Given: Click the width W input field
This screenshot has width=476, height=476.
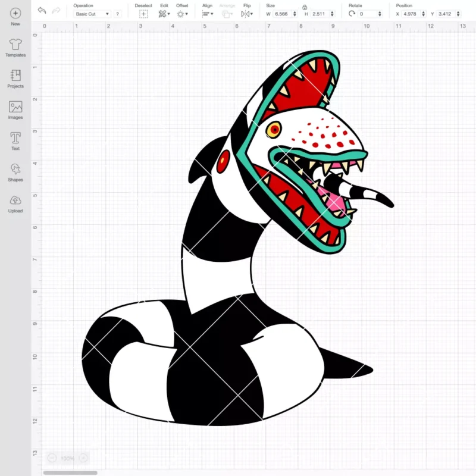Looking at the screenshot, I should click(282, 14).
